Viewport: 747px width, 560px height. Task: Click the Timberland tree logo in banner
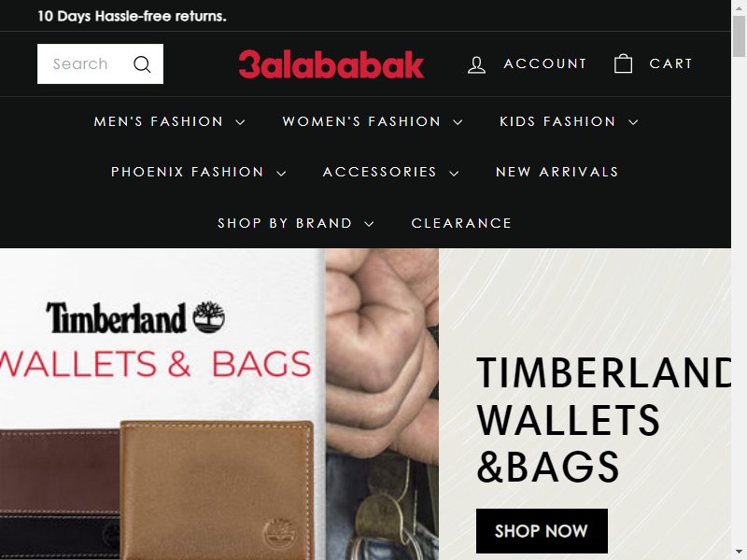click(x=208, y=317)
